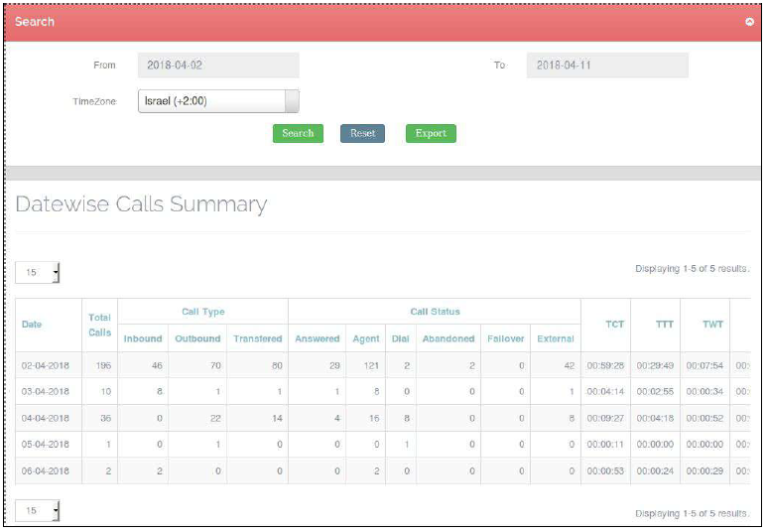This screenshot has height=532, width=767.
Task: Click the From date field
Action: point(218,66)
